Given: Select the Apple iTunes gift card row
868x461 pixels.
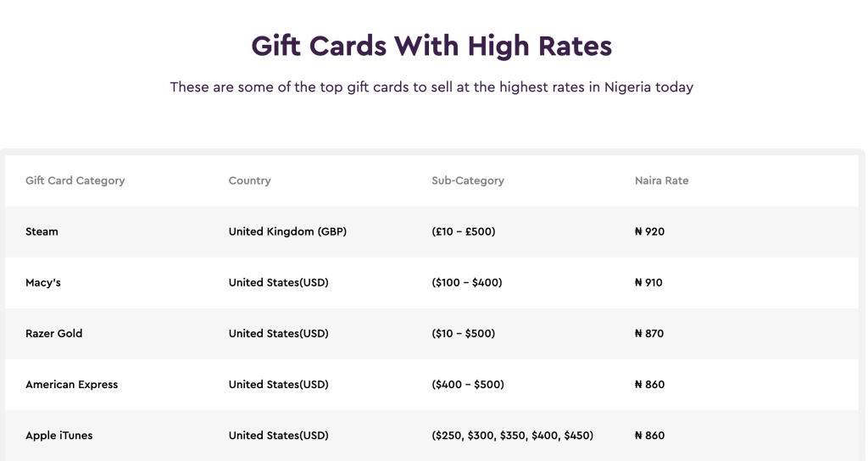Looking at the screenshot, I should pos(59,436).
